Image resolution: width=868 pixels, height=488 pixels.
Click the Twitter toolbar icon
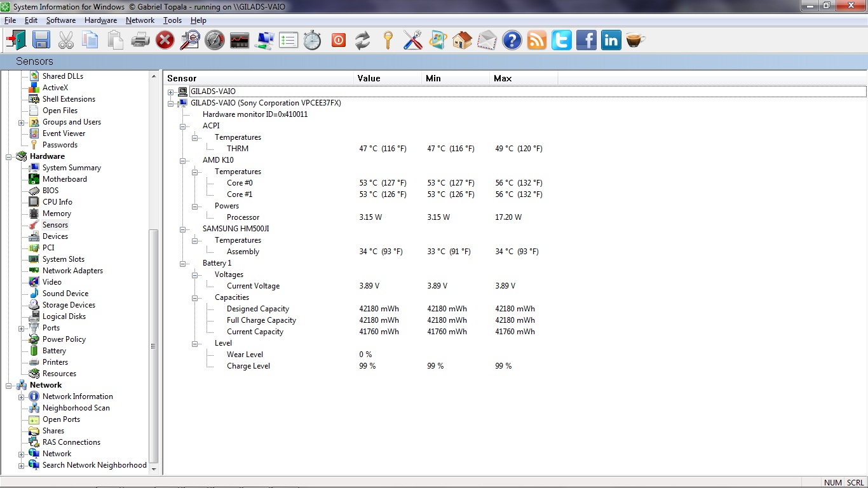pos(561,41)
